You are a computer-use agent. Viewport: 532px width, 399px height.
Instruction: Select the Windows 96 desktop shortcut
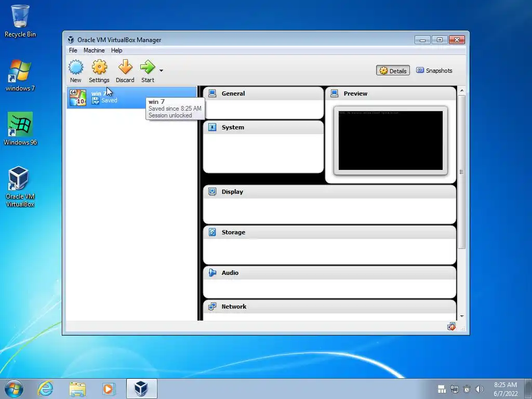coord(20,129)
